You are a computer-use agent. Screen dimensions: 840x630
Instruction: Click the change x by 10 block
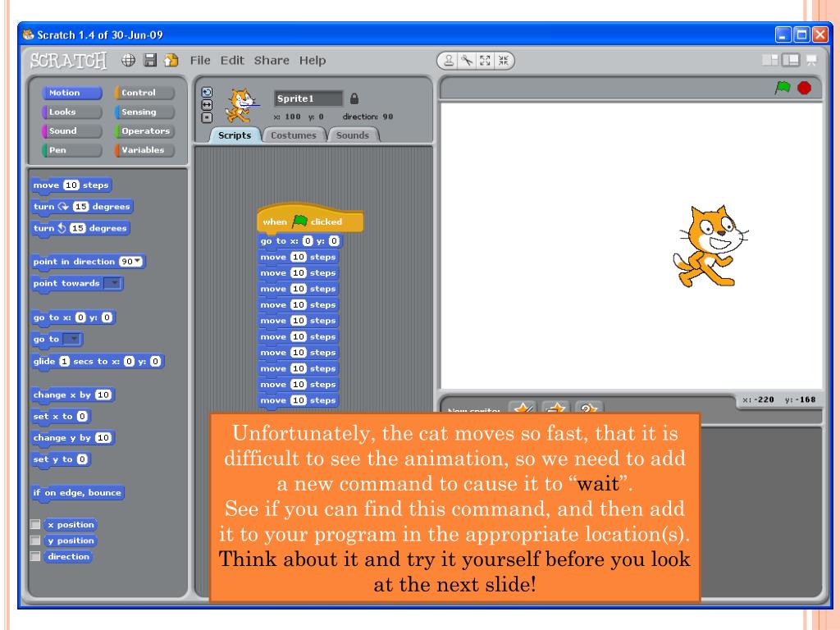point(72,395)
